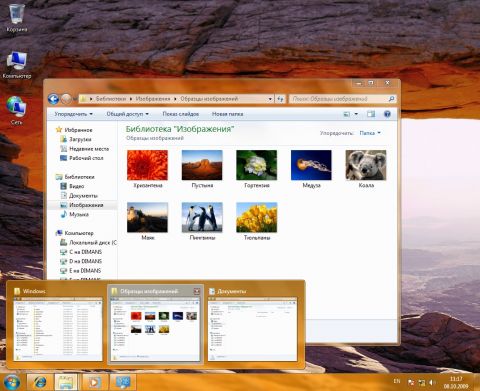This screenshot has height=391, width=480.
Task: Select Музыка in the libraries tree
Action: [79, 214]
